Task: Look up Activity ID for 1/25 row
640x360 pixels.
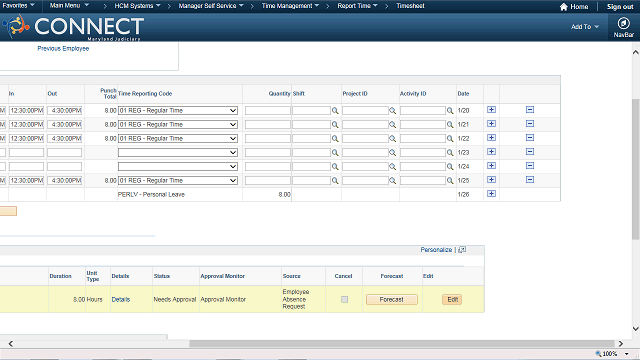Action: click(x=450, y=180)
